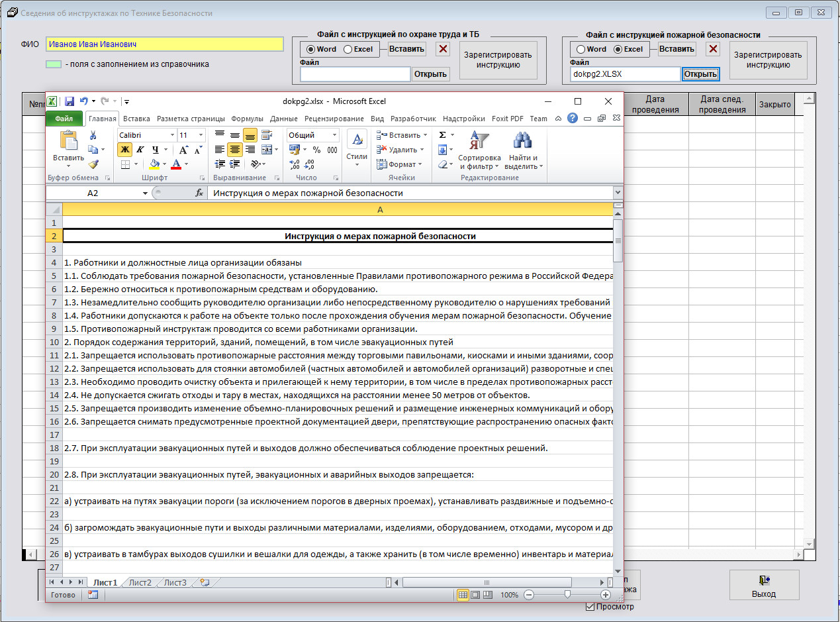The width and height of the screenshot is (840, 622).
Task: Open the Лист2 worksheet tab
Action: pyautogui.click(x=140, y=583)
